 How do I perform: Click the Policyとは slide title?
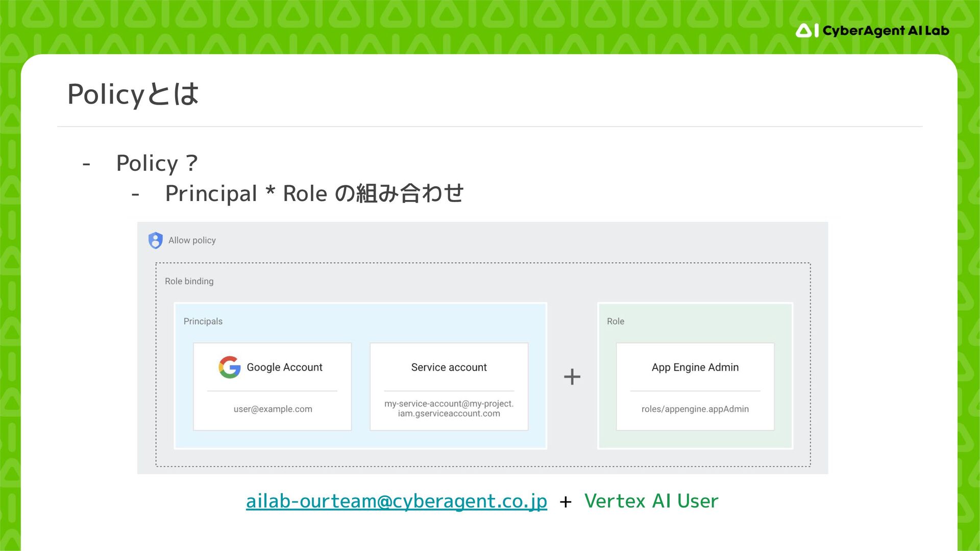[x=133, y=94]
